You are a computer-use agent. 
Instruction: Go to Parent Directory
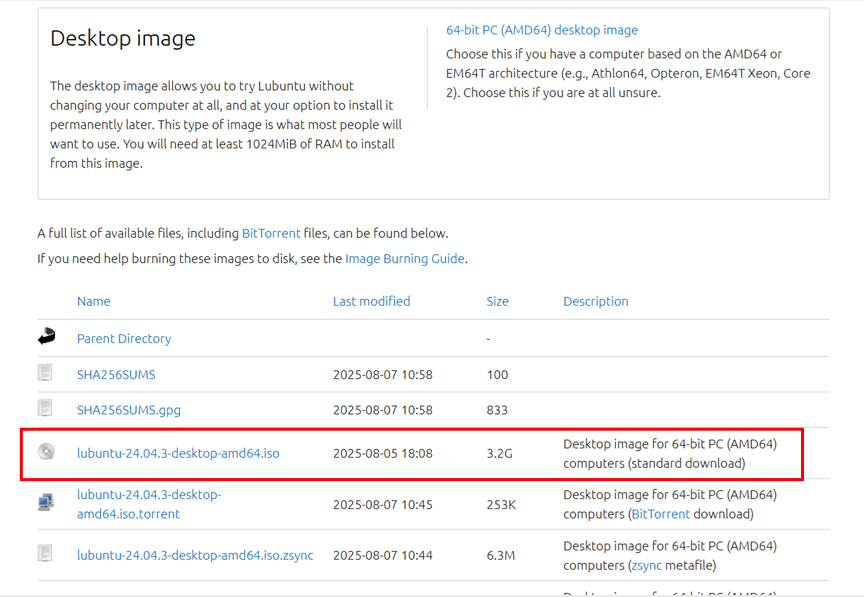(x=124, y=338)
